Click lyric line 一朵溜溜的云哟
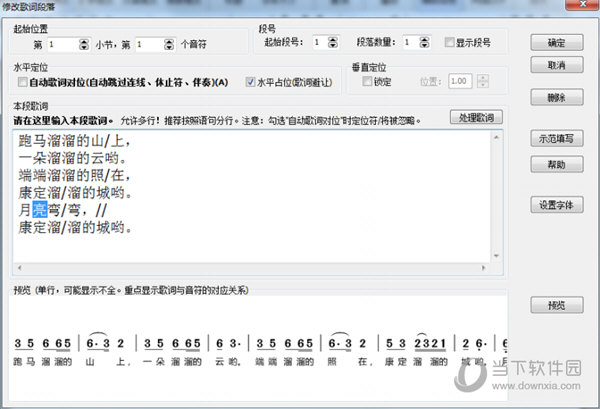Image resolution: width=600 pixels, height=409 pixels. [x=73, y=158]
